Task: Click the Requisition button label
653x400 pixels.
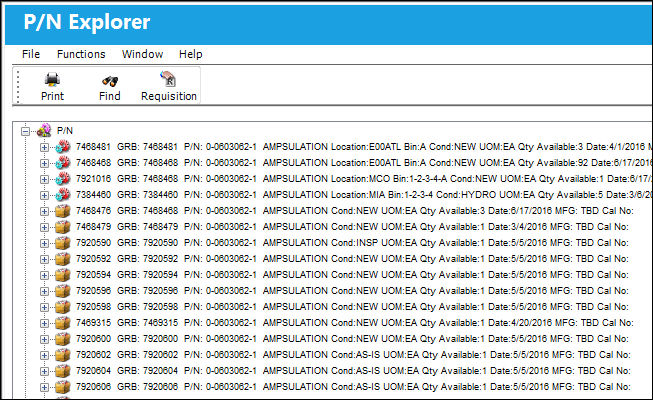Action: click(x=169, y=96)
